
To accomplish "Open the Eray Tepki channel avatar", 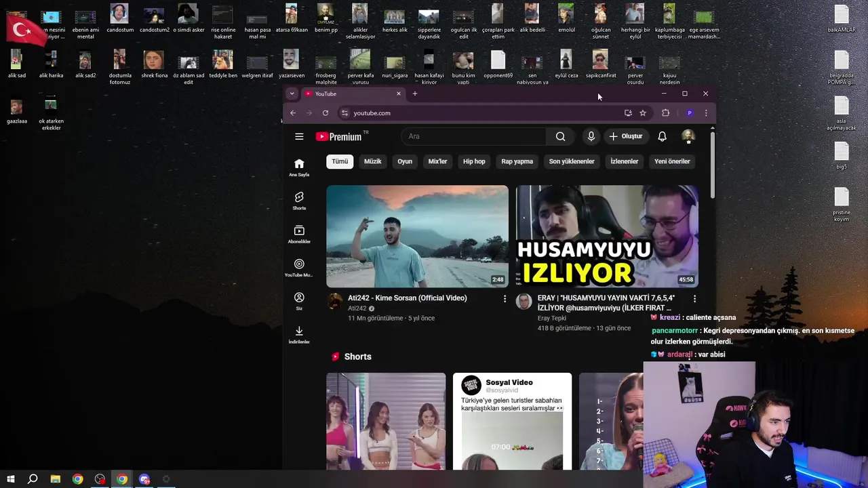I will point(524,302).
